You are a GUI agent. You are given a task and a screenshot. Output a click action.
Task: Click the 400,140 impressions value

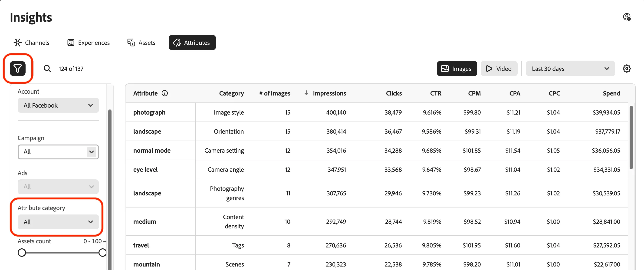[336, 112]
